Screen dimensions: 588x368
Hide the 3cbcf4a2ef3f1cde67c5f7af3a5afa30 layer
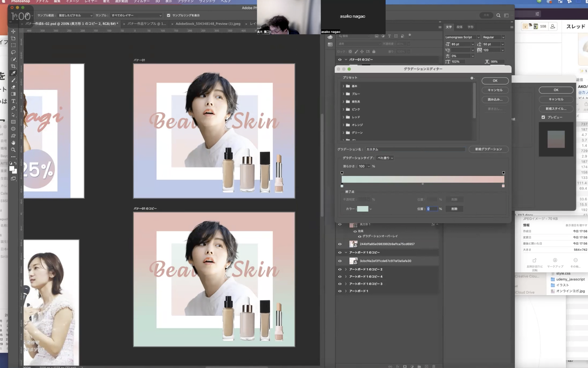(340, 261)
